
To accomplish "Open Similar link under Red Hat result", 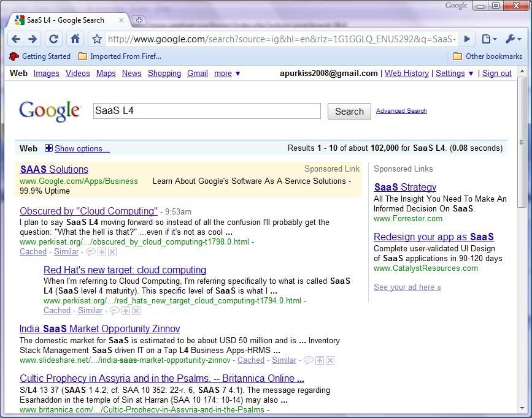I will 90,311.
